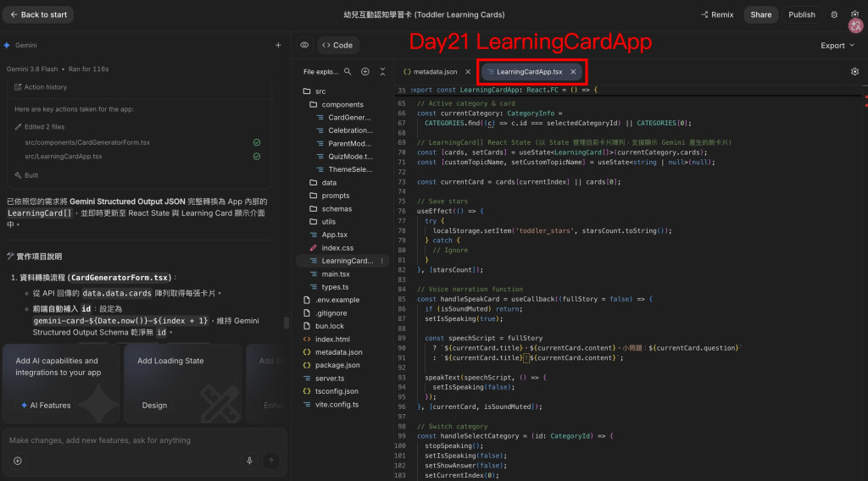
Task: Open the debug bug icon in header
Action: [x=834, y=15]
